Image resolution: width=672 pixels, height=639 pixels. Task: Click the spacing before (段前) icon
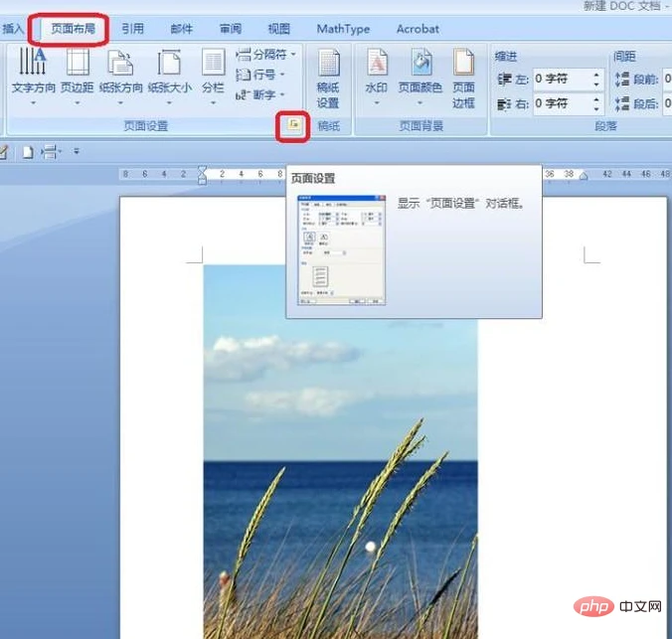pyautogui.click(x=622, y=80)
